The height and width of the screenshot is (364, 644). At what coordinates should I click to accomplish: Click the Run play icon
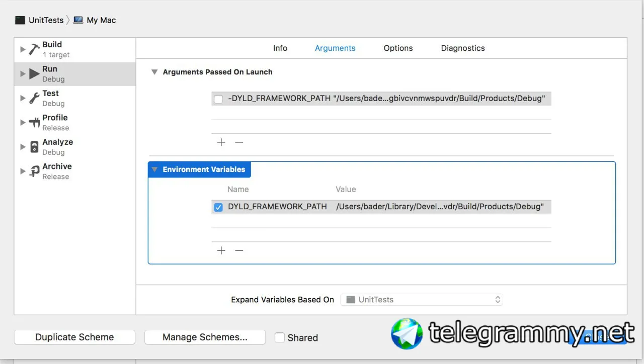34,74
